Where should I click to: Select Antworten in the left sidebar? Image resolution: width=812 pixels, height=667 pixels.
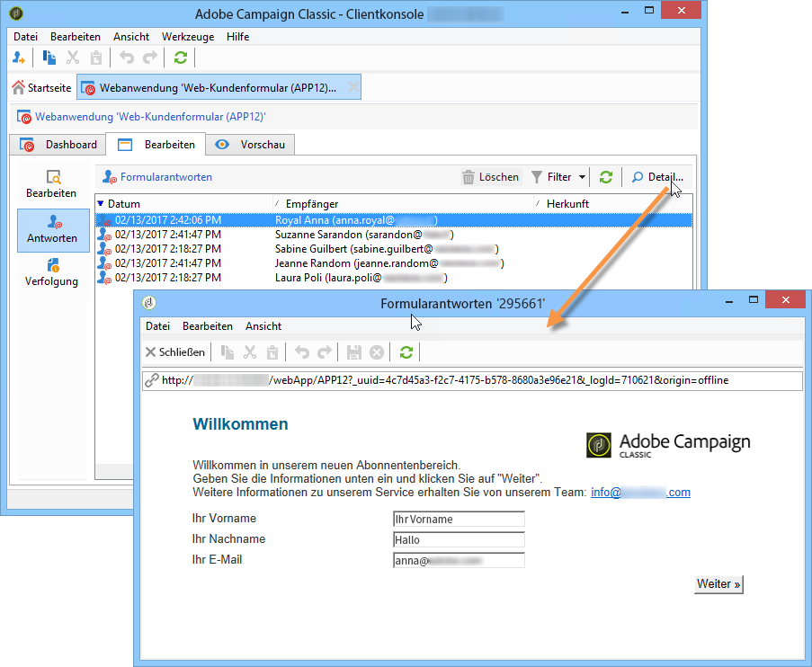pyautogui.click(x=53, y=230)
